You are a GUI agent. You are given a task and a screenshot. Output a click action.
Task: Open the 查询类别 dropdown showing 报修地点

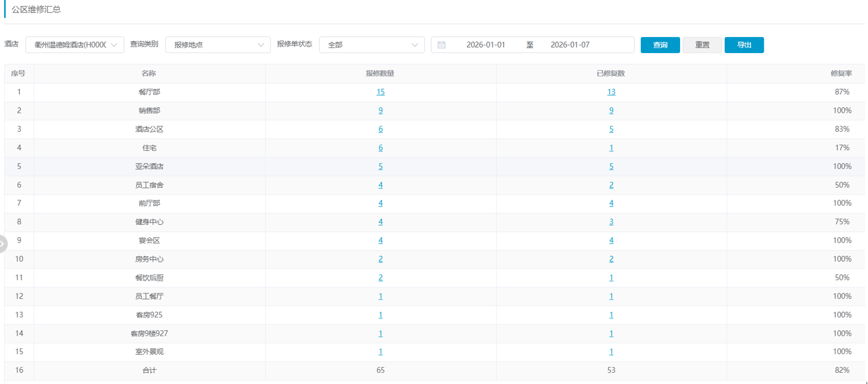point(218,45)
